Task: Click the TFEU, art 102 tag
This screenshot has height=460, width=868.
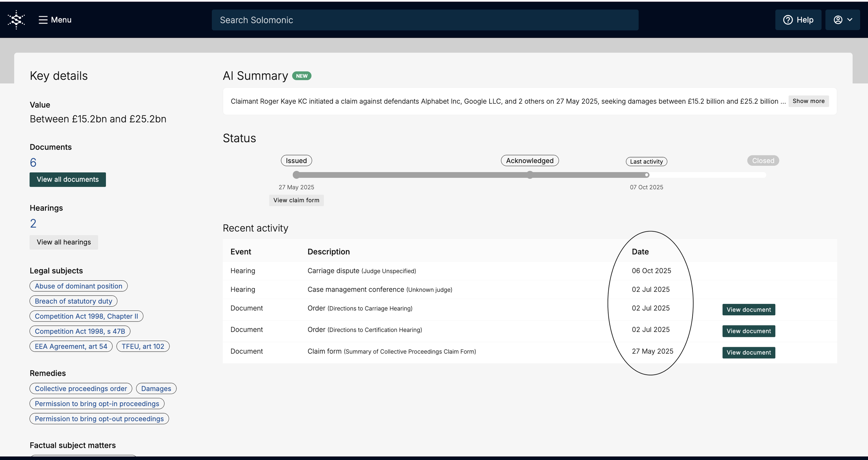Action: coord(143,346)
